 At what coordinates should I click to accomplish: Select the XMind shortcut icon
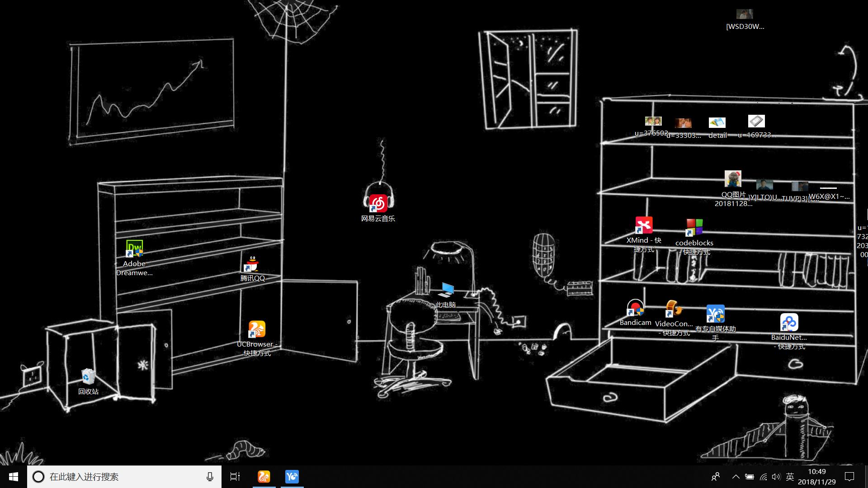(644, 225)
